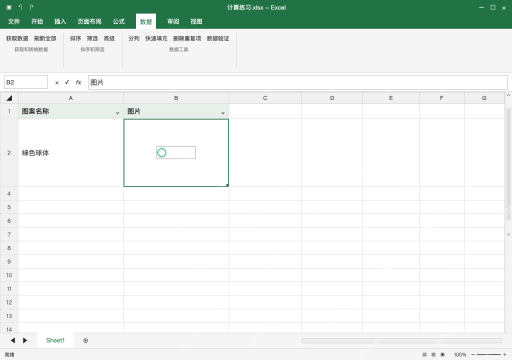
Task: Select column G header
Action: pyautogui.click(x=484, y=98)
